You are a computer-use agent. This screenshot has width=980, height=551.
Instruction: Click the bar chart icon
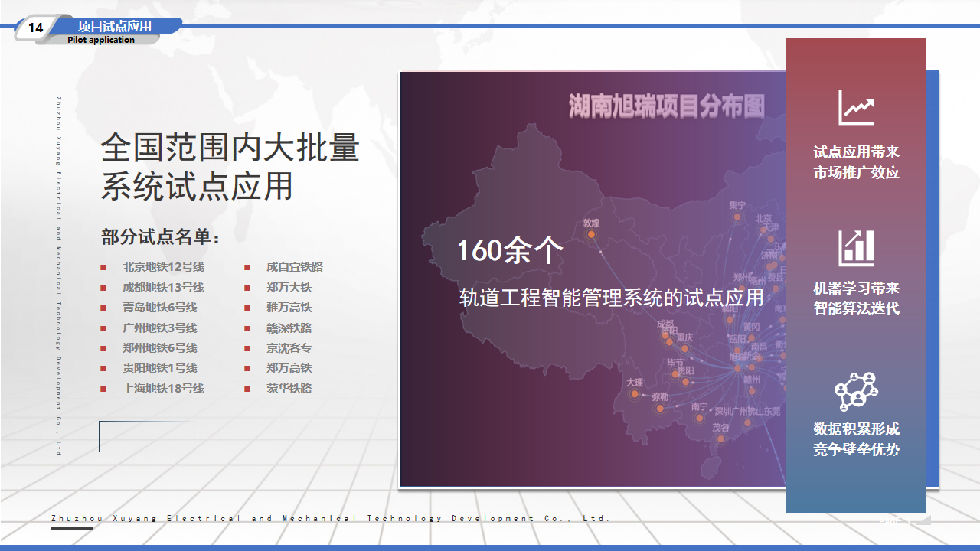click(856, 248)
